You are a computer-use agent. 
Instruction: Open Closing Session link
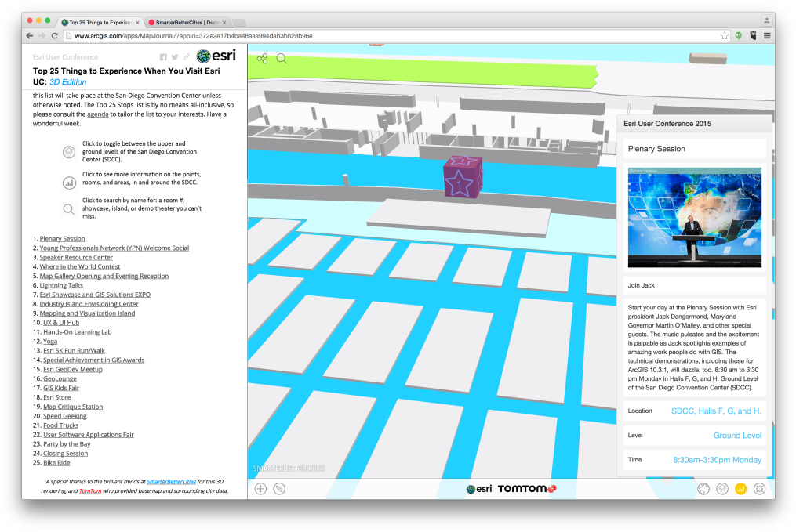pos(66,454)
